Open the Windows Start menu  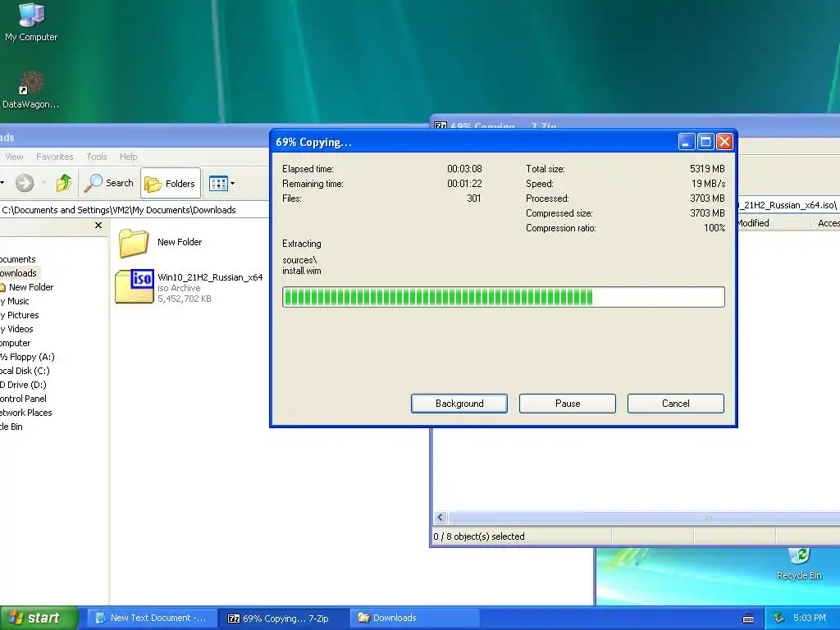(x=39, y=618)
